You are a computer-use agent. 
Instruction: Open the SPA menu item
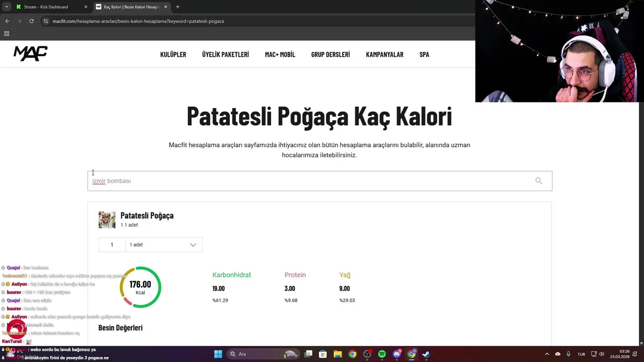pyautogui.click(x=424, y=54)
